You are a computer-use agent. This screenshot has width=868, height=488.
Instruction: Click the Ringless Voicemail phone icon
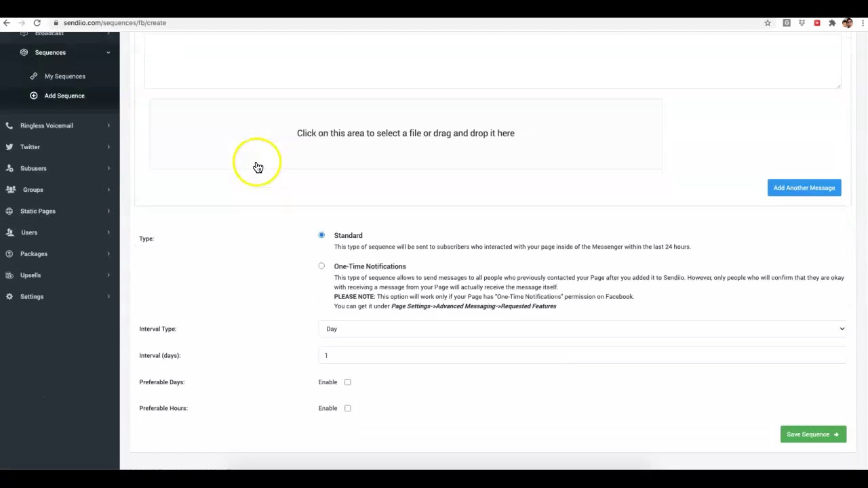(9, 125)
